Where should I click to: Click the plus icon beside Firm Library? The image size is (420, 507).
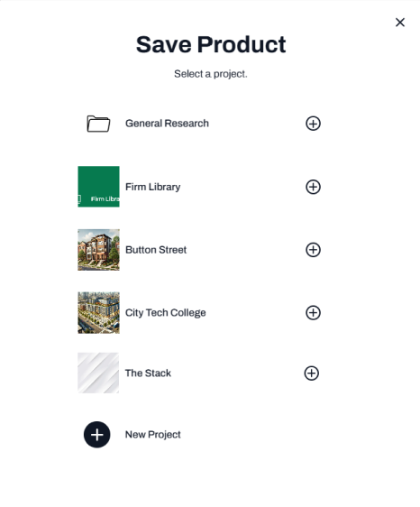click(x=313, y=187)
